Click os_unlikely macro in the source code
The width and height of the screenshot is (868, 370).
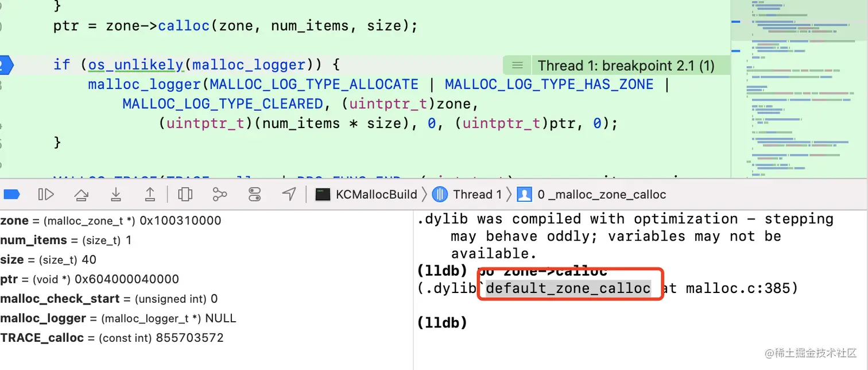click(135, 65)
